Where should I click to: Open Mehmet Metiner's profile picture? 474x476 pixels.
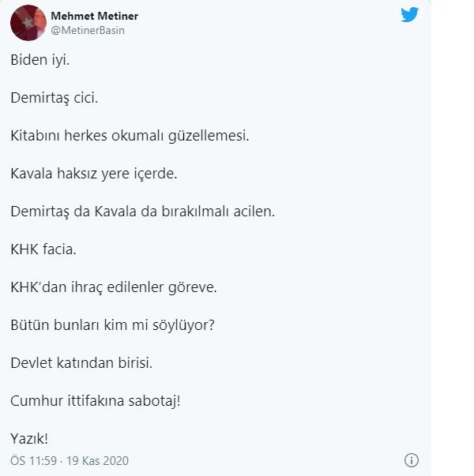28,23
